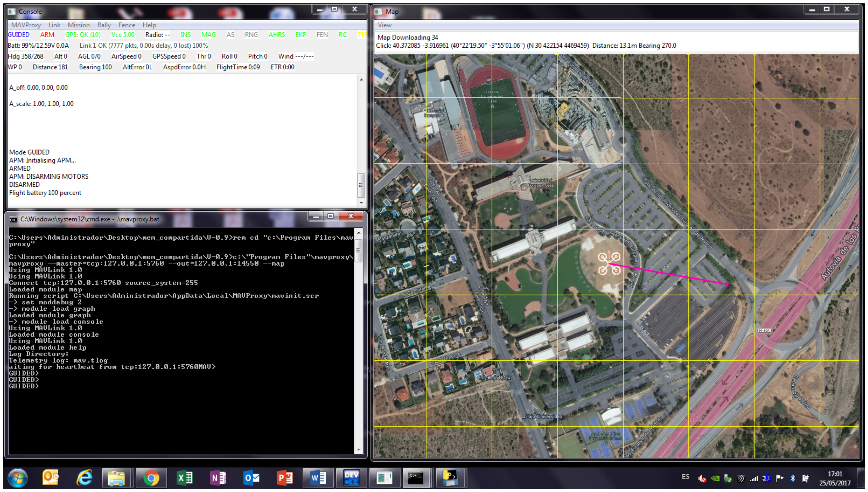
Task: Open PowerPoint taskbar icon
Action: click(284, 478)
